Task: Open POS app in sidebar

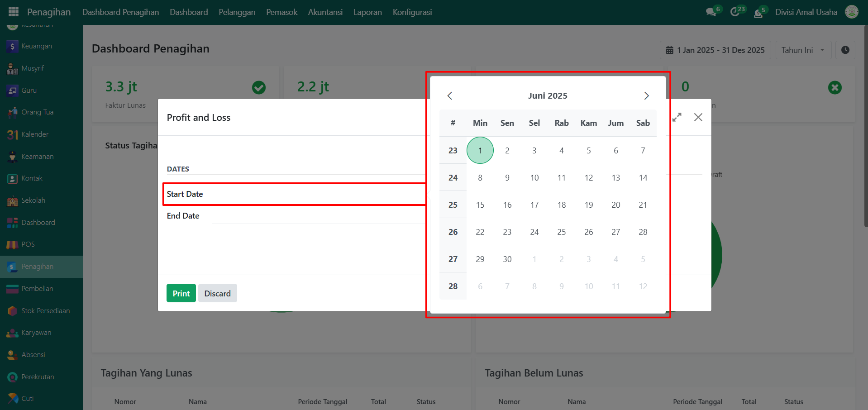Action: [28, 244]
